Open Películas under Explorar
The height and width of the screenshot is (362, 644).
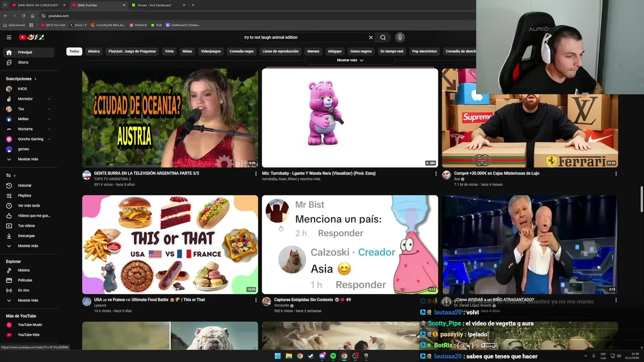28,280
